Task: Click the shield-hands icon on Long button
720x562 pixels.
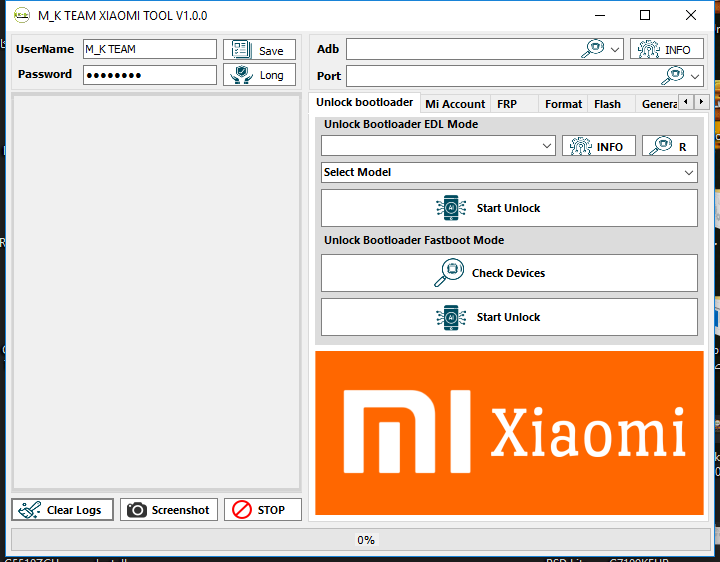Action: tap(242, 75)
